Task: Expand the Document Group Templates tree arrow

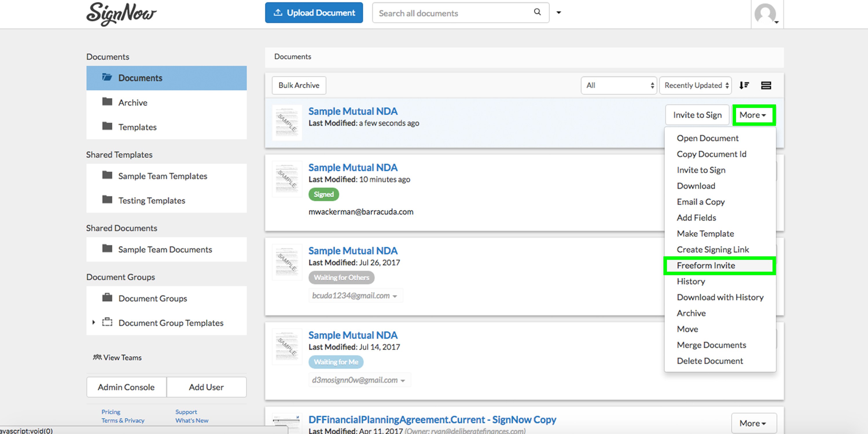Action: [x=94, y=323]
